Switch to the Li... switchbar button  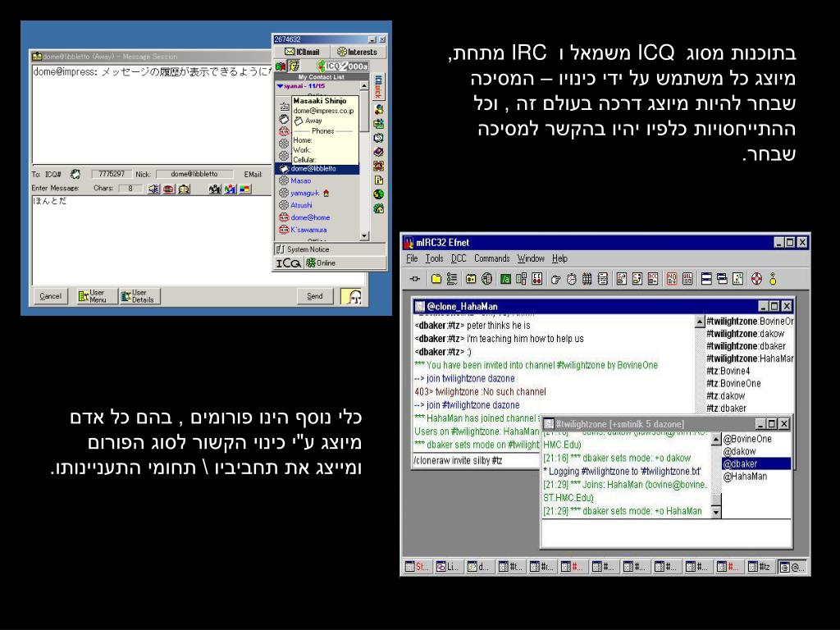tap(449, 567)
